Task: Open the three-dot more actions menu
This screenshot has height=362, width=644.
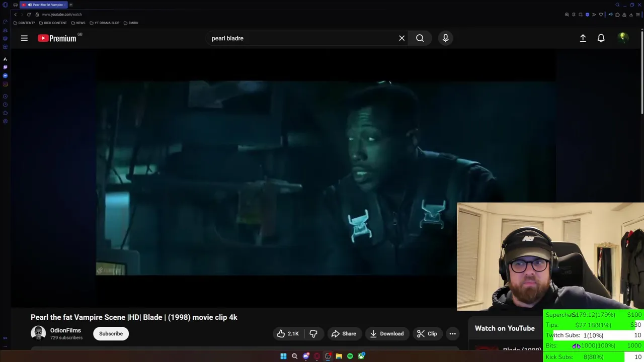Action: point(452,334)
